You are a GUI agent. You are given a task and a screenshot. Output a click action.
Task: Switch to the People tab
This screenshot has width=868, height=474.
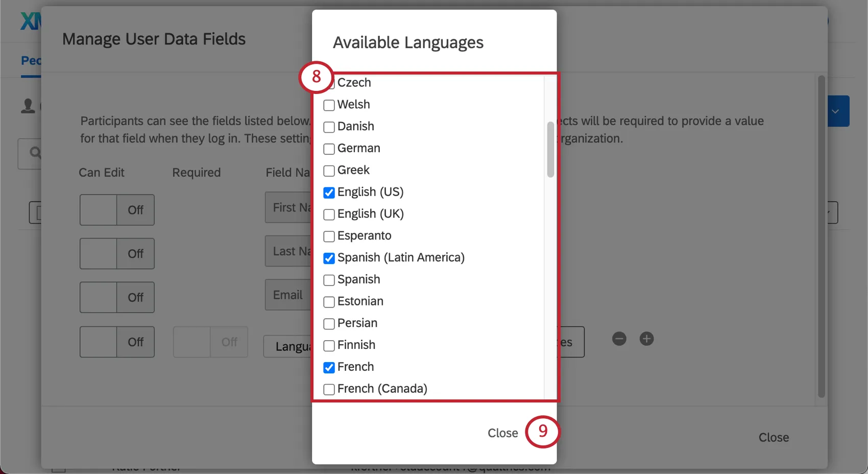(31, 60)
